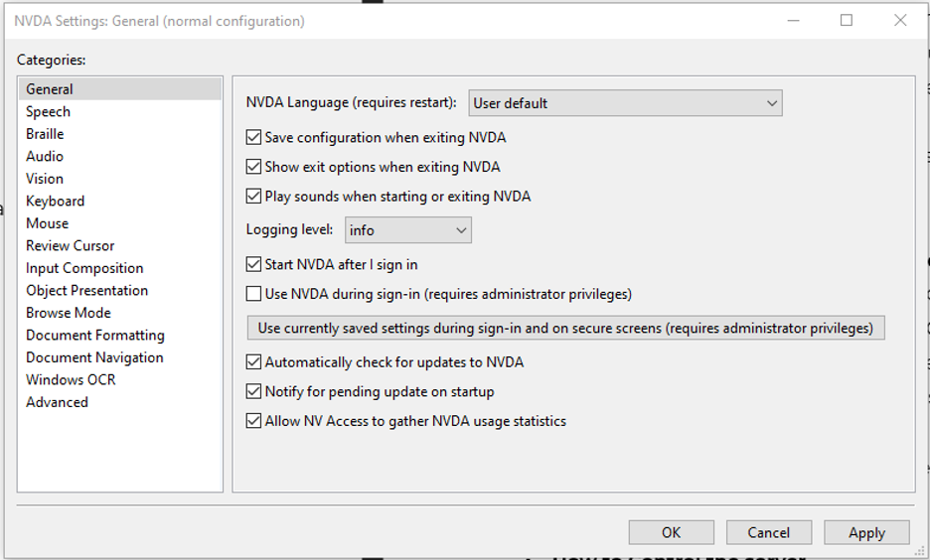Click Use currently saved settings during sign-in button
The height and width of the screenshot is (560, 930).
(565, 328)
